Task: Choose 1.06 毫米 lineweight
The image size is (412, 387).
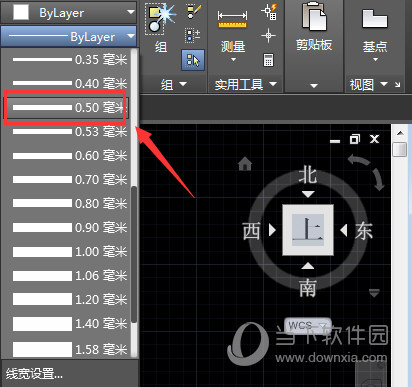Action: [x=70, y=275]
